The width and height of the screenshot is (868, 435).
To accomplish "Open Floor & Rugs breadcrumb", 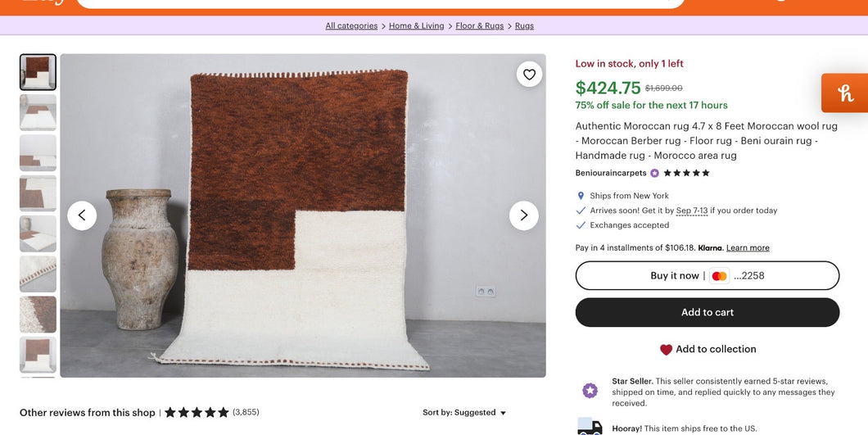I will (x=480, y=26).
